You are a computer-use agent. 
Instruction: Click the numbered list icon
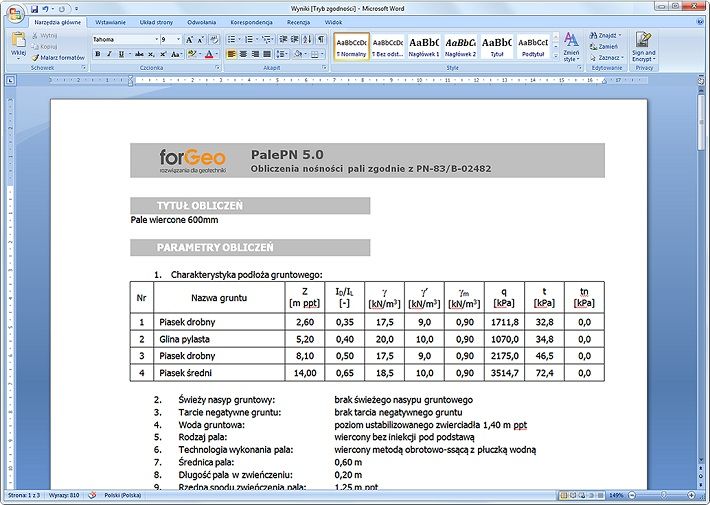point(249,39)
